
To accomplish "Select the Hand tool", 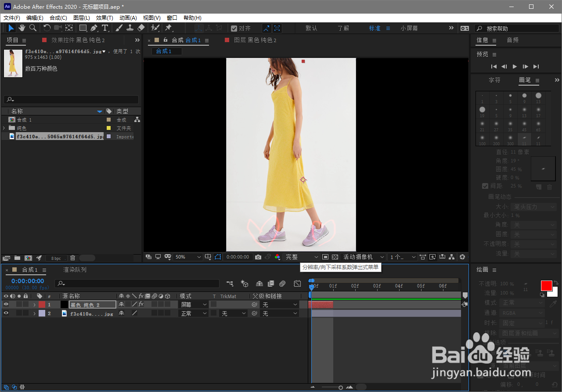I will pos(22,28).
